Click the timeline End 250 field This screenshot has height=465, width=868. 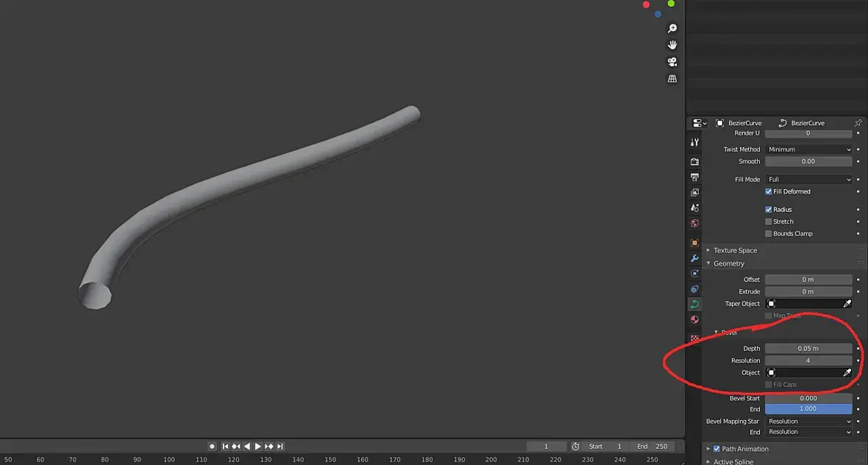pyautogui.click(x=652, y=446)
